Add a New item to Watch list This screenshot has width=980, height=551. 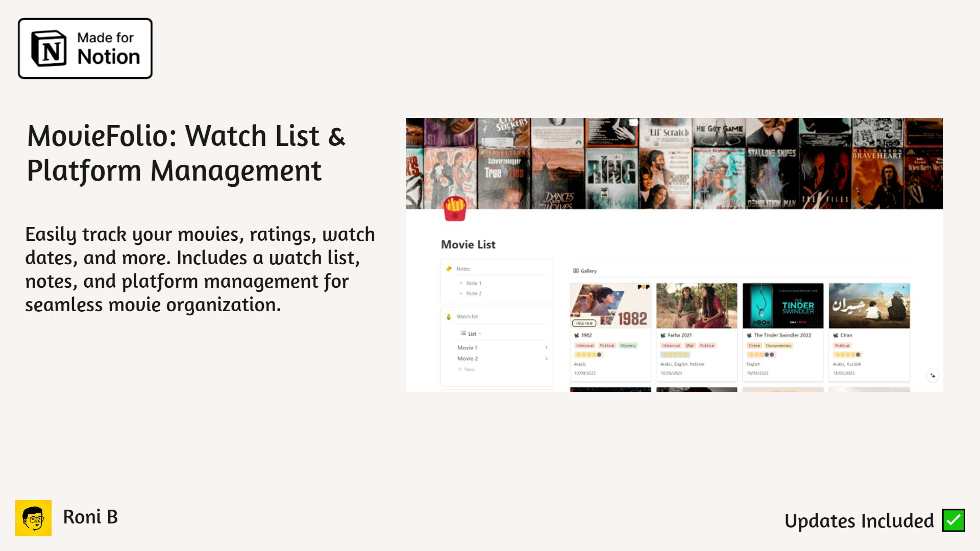466,369
